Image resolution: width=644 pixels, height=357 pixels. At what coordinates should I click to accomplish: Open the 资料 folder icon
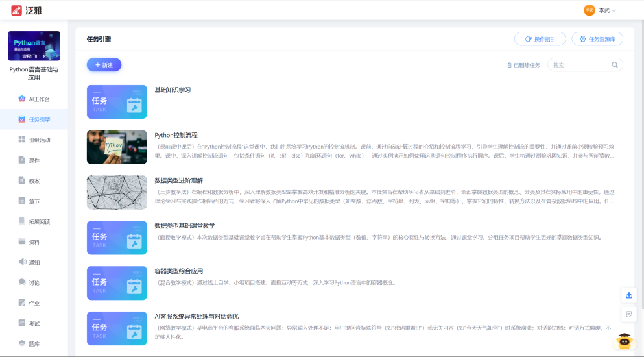coord(22,241)
